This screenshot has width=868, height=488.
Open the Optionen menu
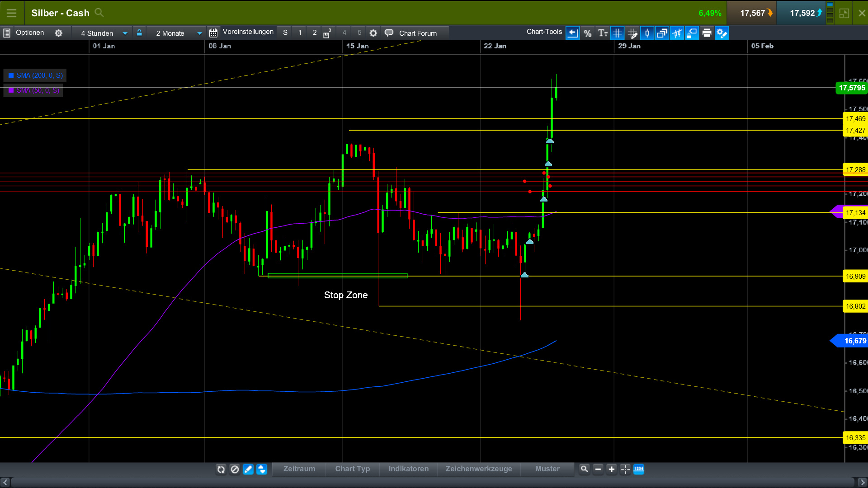(x=30, y=33)
